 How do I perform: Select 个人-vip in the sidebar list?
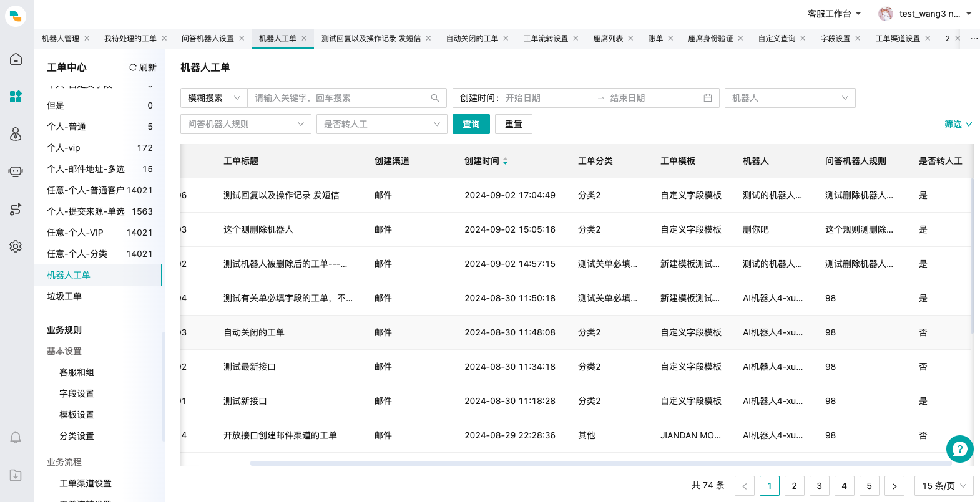pyautogui.click(x=100, y=148)
